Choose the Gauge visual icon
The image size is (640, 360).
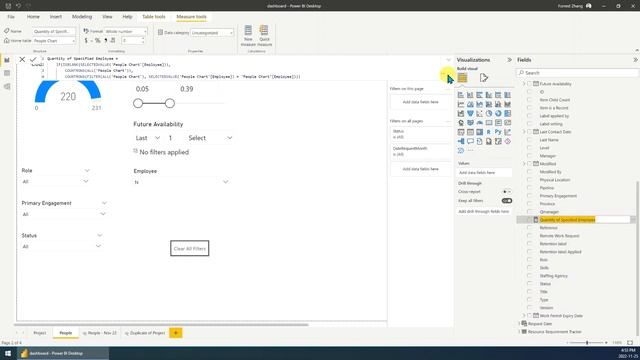tap(480, 123)
